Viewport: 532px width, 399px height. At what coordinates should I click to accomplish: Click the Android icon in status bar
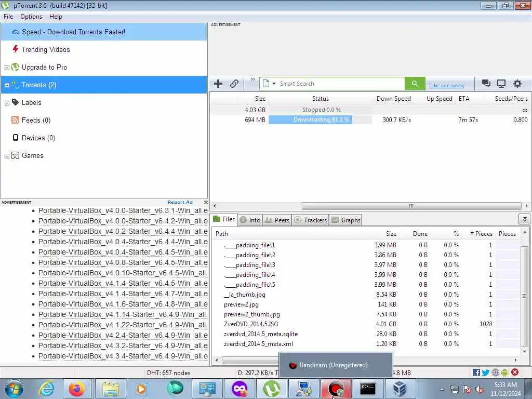tap(504, 373)
